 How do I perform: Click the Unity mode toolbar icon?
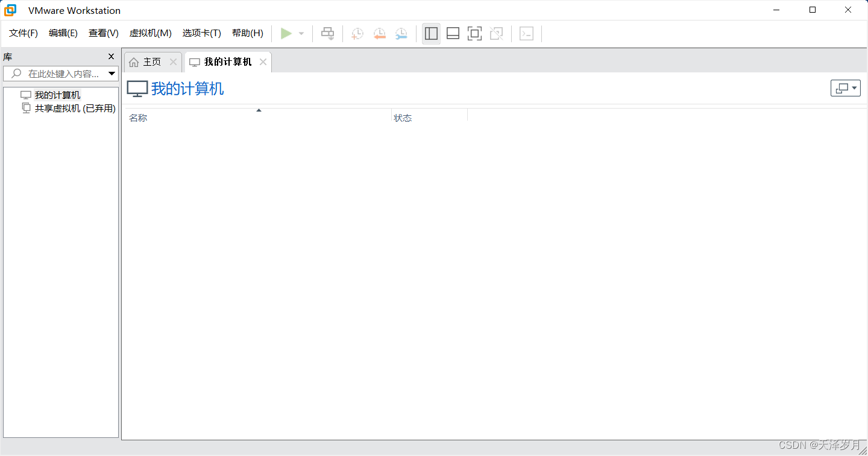coord(496,34)
